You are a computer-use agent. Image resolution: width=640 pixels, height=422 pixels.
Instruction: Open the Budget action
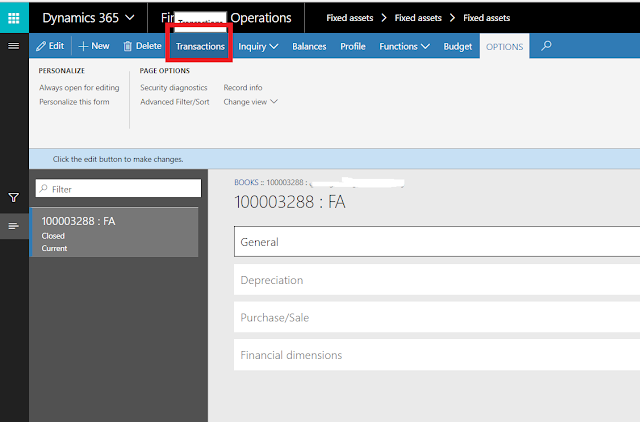458,47
